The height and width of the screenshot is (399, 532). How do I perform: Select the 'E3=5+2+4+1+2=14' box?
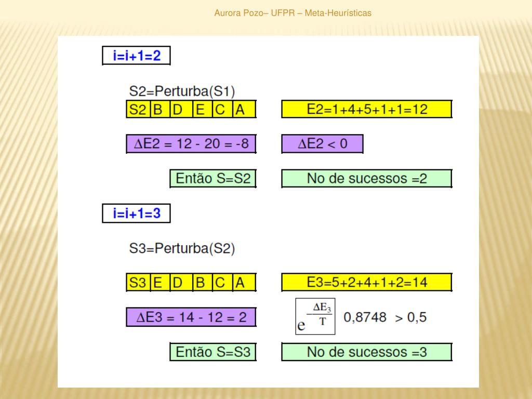point(367,282)
